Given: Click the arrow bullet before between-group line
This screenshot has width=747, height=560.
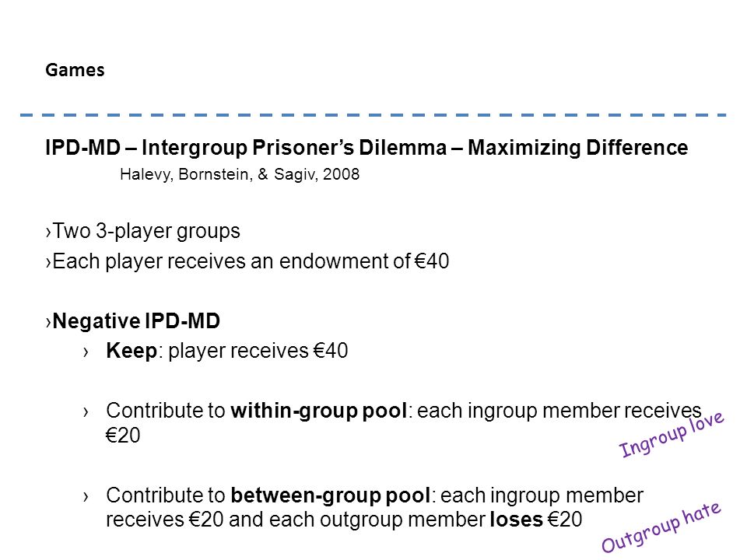Looking at the screenshot, I should [86, 497].
